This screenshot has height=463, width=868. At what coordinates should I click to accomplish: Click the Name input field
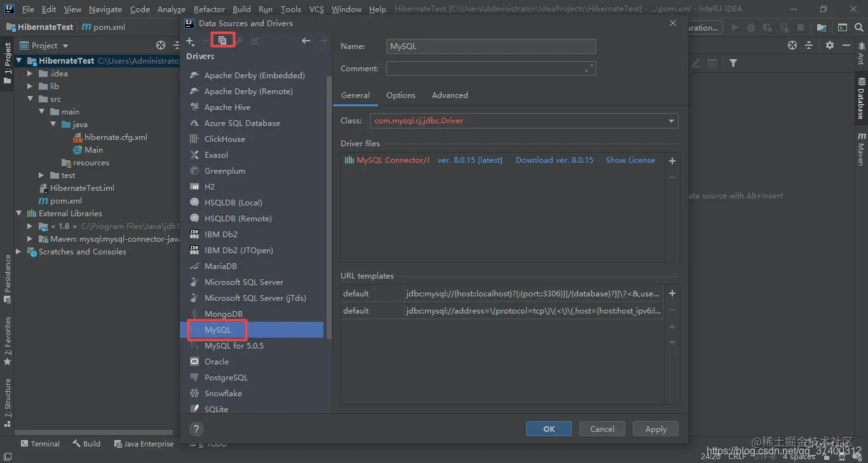coord(491,46)
